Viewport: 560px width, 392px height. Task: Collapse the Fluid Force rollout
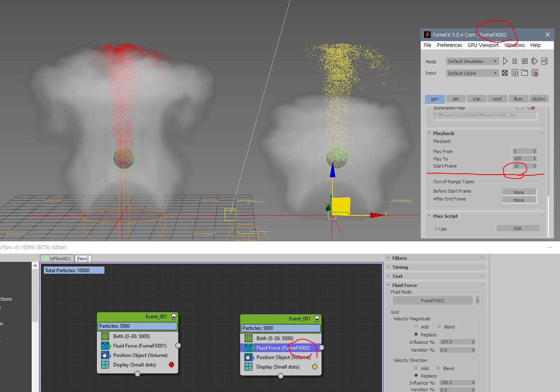(436, 285)
